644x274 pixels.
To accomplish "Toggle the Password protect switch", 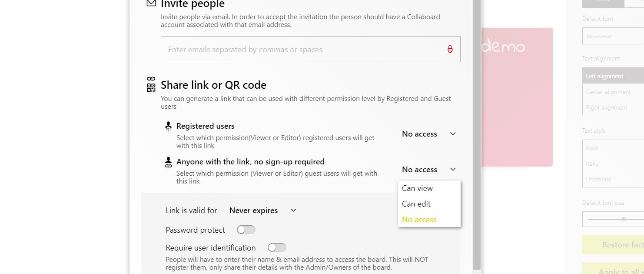I will pyautogui.click(x=246, y=230).
